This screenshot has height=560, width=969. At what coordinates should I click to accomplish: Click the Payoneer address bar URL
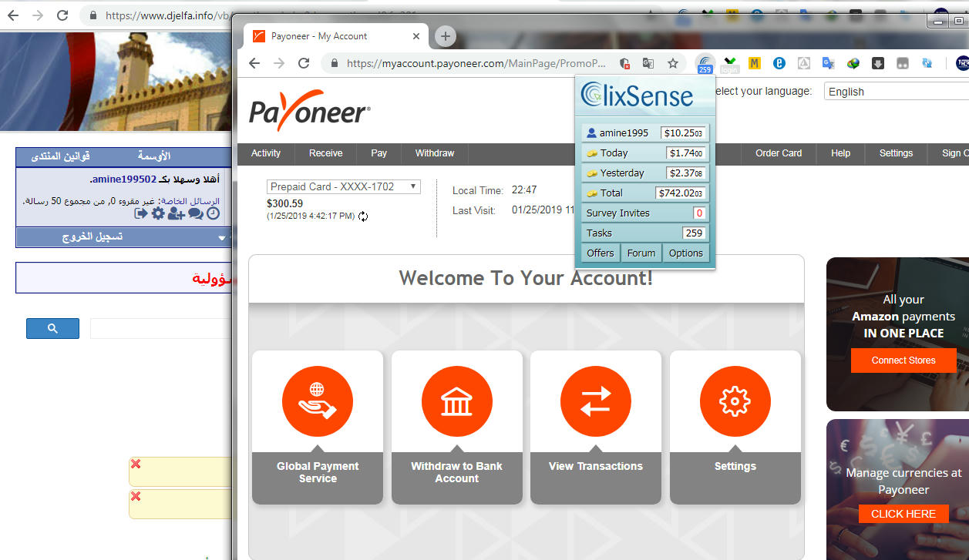(476, 63)
